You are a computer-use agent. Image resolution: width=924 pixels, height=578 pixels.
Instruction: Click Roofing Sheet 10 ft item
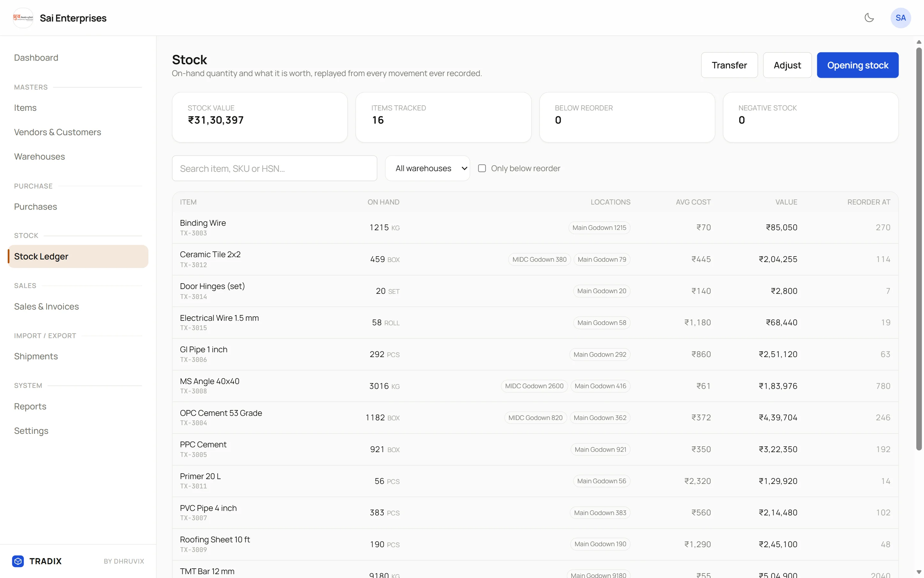pyautogui.click(x=215, y=539)
